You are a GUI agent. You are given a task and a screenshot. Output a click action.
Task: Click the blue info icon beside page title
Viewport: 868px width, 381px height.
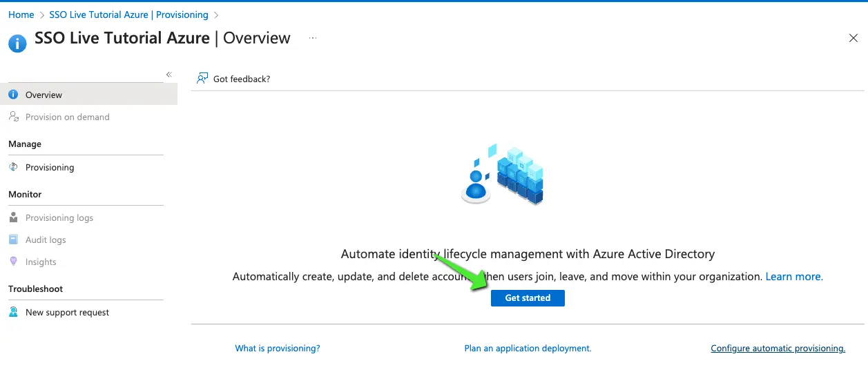(x=17, y=43)
